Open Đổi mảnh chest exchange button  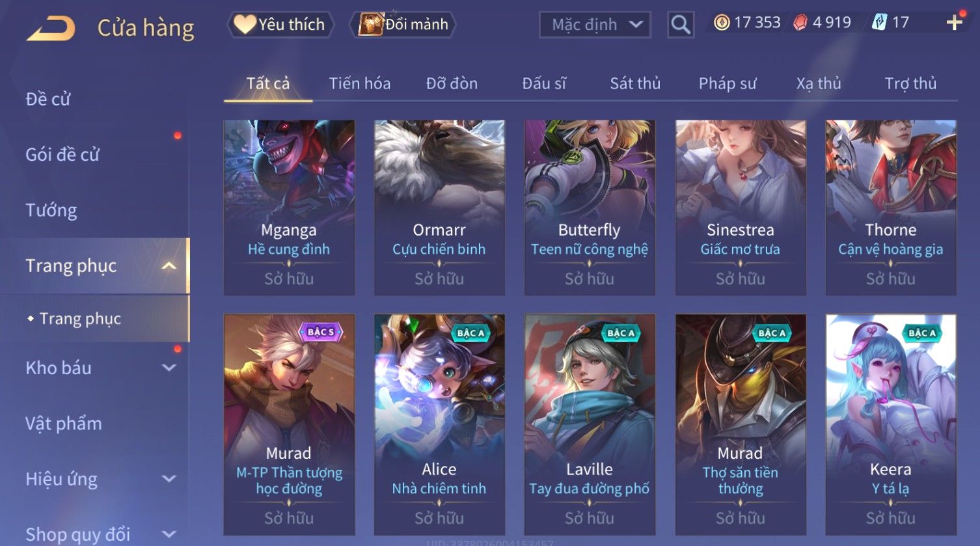click(x=403, y=25)
